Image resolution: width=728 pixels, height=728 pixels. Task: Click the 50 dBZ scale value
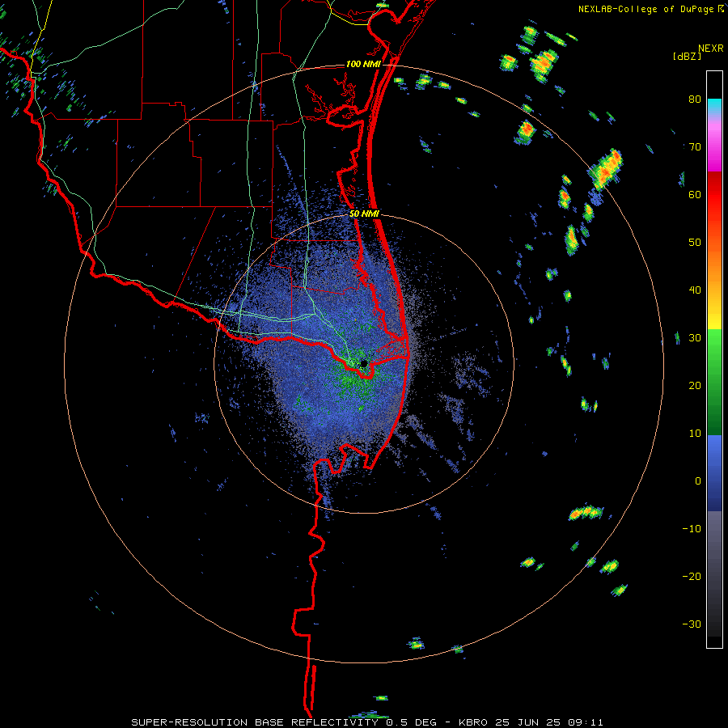tap(695, 243)
